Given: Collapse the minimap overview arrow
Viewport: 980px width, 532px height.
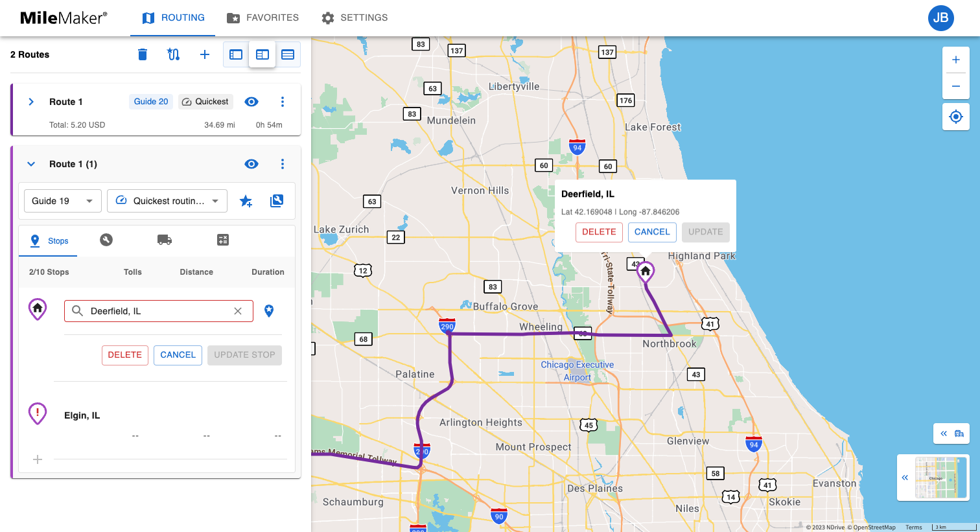Looking at the screenshot, I should click(x=905, y=478).
